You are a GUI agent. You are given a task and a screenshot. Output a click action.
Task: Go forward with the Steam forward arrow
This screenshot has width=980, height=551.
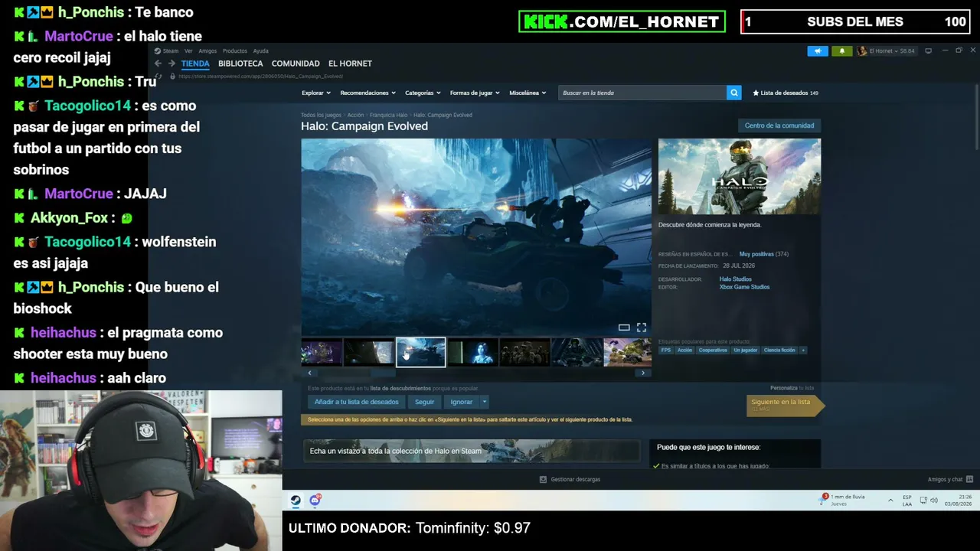171,64
